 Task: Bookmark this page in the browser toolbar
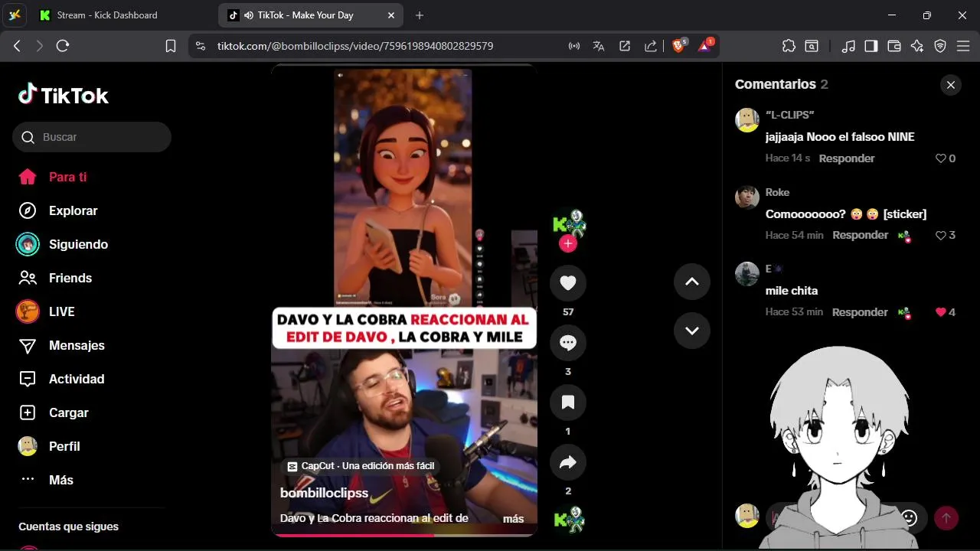171,46
